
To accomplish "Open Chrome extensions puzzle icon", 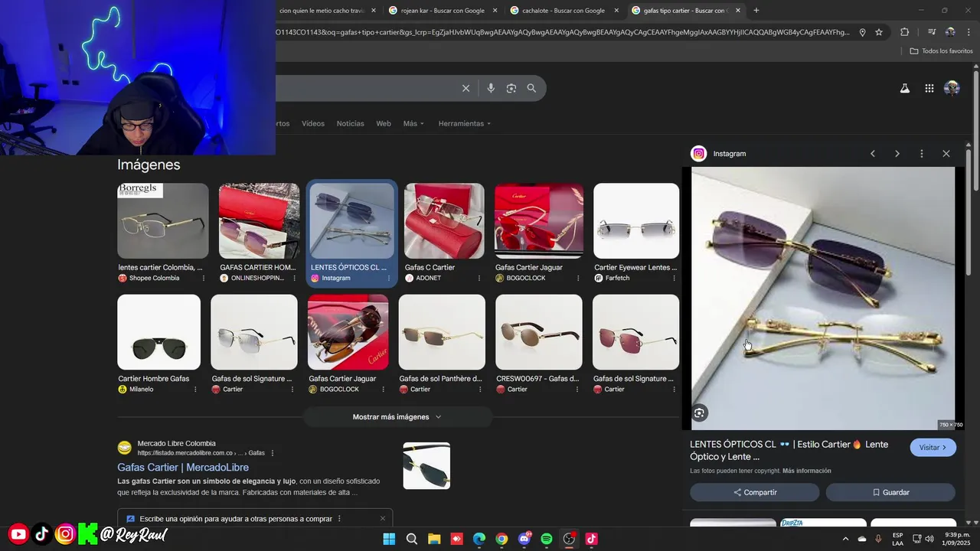I will 904,32.
